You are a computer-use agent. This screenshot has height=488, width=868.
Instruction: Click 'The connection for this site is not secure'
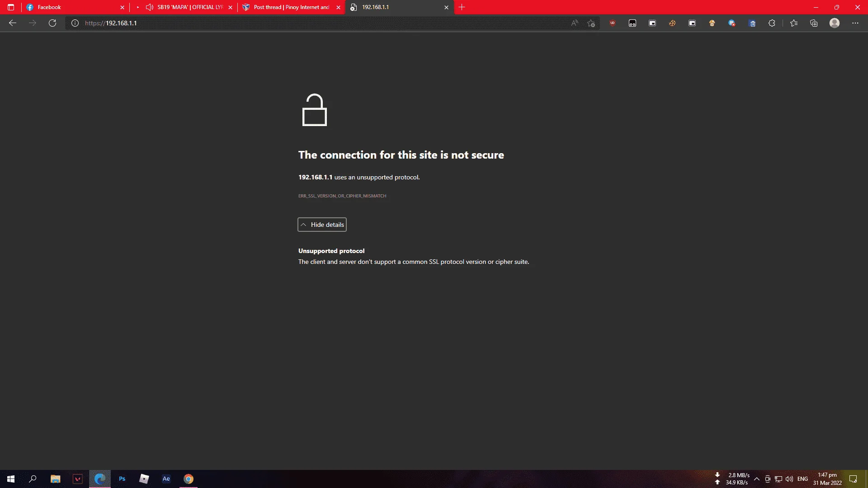click(401, 155)
